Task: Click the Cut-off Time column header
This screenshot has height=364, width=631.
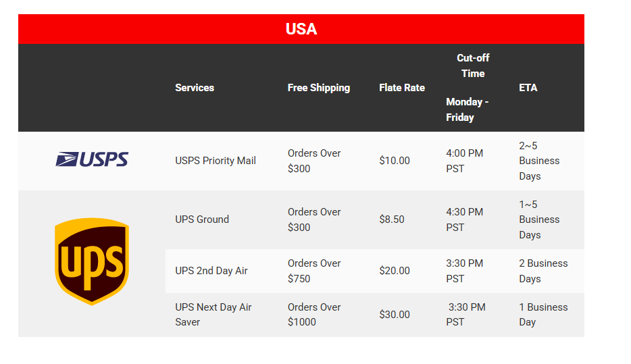Action: (x=472, y=66)
